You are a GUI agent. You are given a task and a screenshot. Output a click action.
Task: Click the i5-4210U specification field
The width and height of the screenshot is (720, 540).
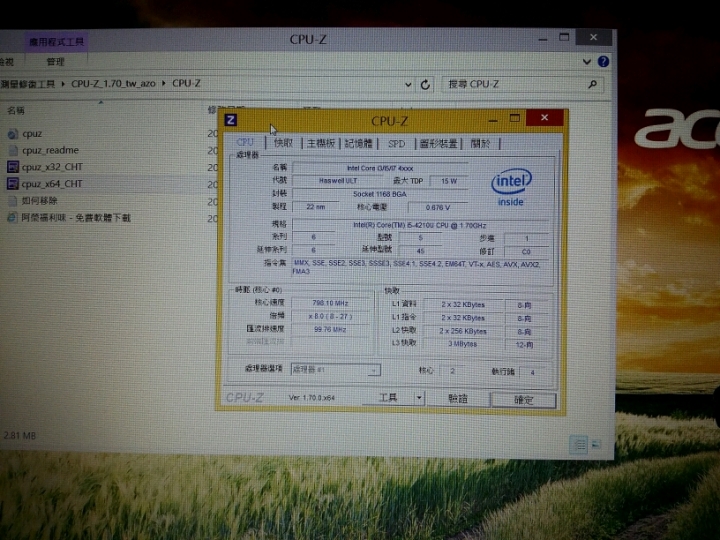(420, 225)
